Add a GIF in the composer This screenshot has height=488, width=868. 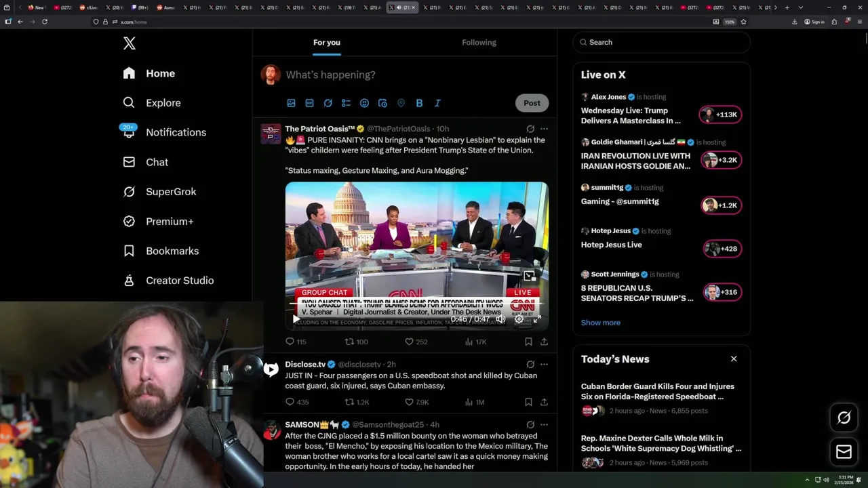click(309, 103)
